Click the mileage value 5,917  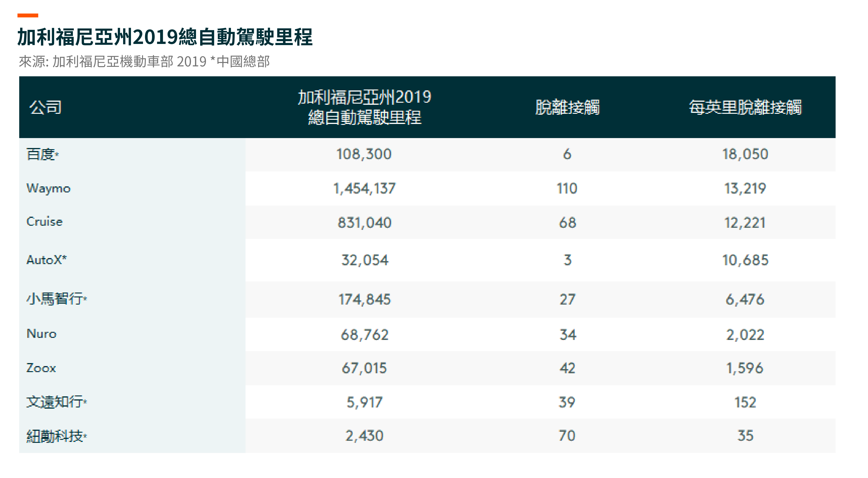click(x=365, y=402)
